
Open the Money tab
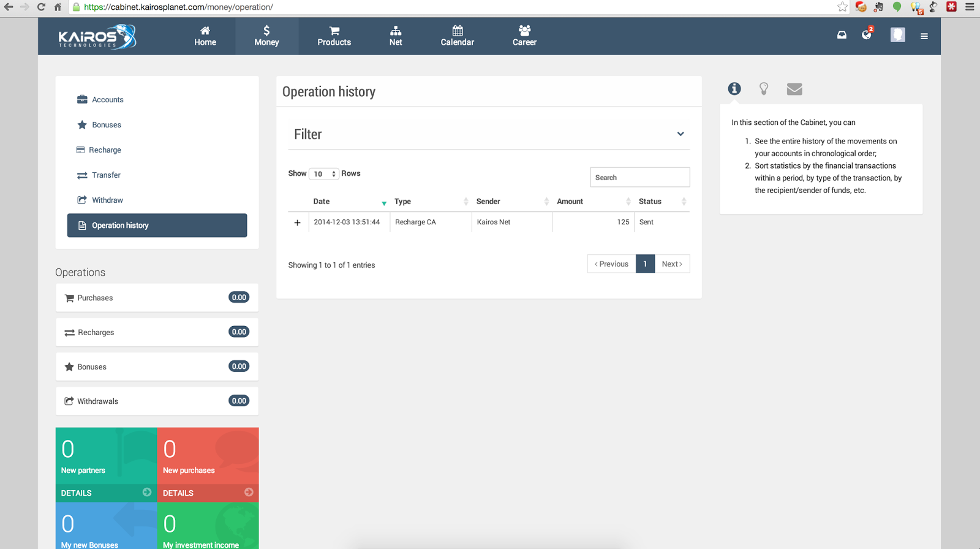(266, 36)
